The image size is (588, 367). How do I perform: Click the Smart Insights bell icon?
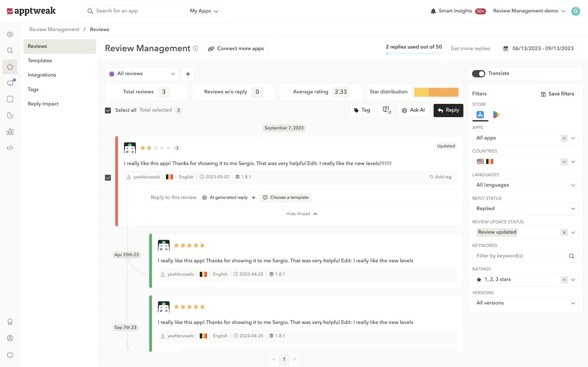[433, 11]
